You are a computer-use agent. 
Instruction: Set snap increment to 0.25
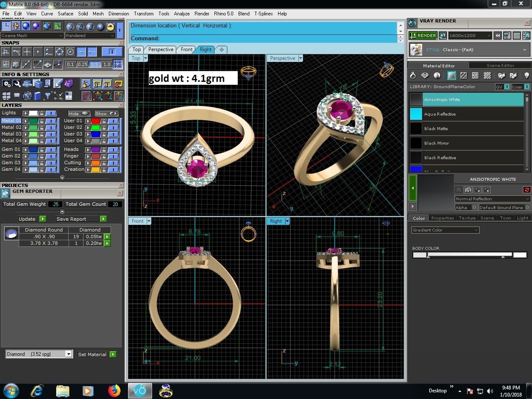tap(83, 64)
